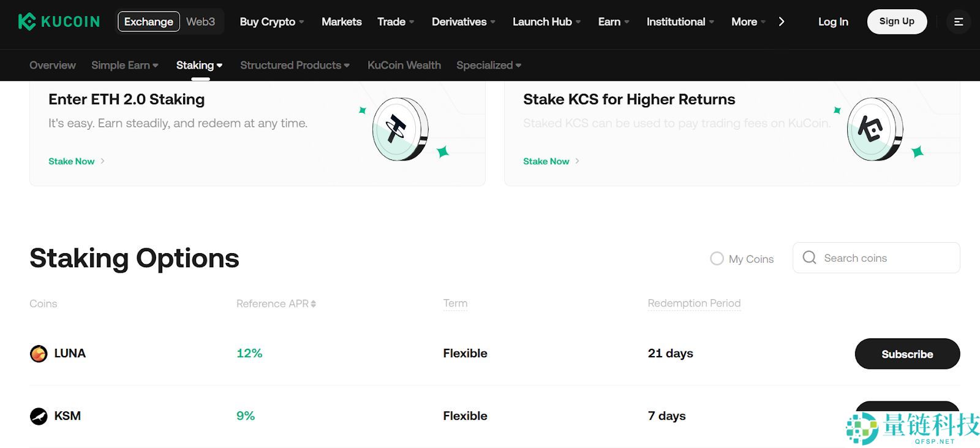This screenshot has height=448, width=980.
Task: Expand the Specialized submenu
Action: [x=489, y=65]
